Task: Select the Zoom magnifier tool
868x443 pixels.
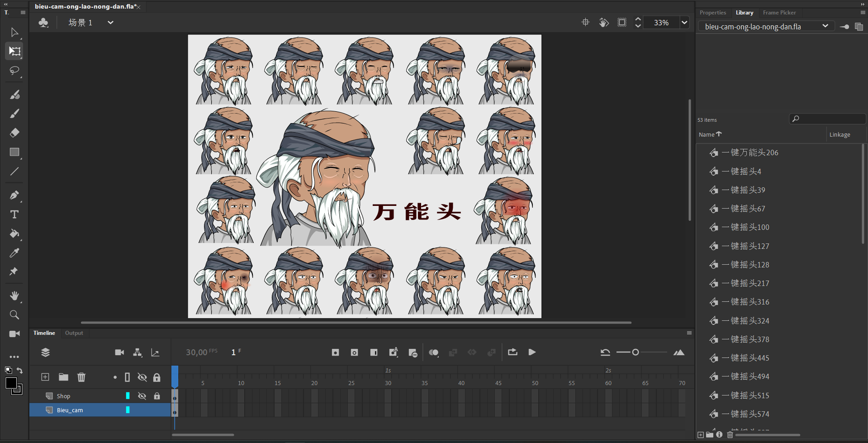Action: (x=14, y=314)
